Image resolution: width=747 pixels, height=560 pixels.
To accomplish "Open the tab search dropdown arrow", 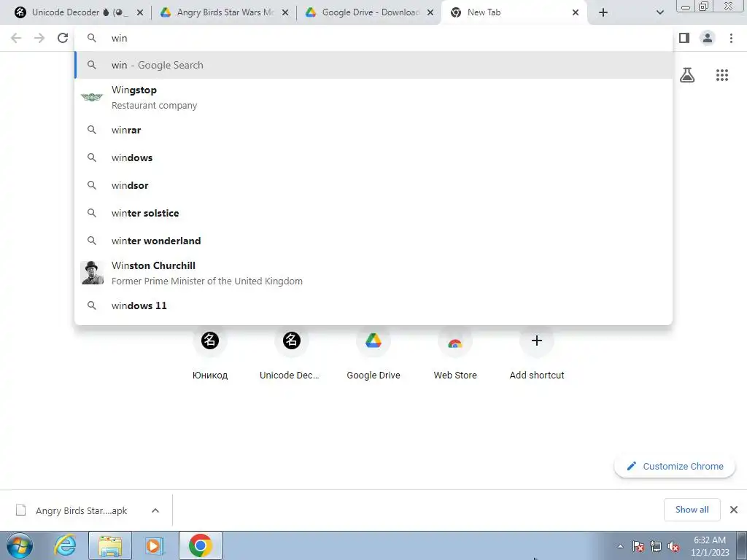I will (659, 12).
